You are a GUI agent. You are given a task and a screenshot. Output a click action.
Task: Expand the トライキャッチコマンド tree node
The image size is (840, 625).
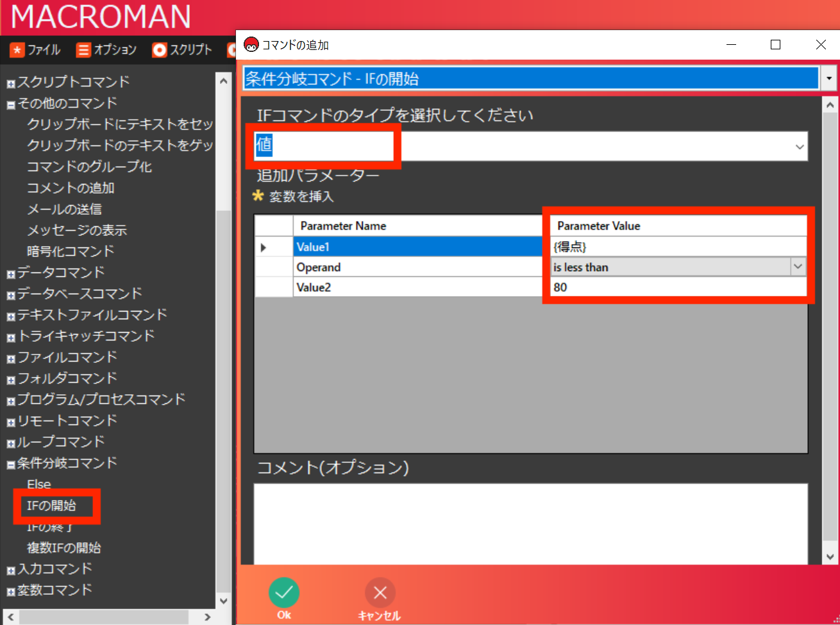[11, 337]
